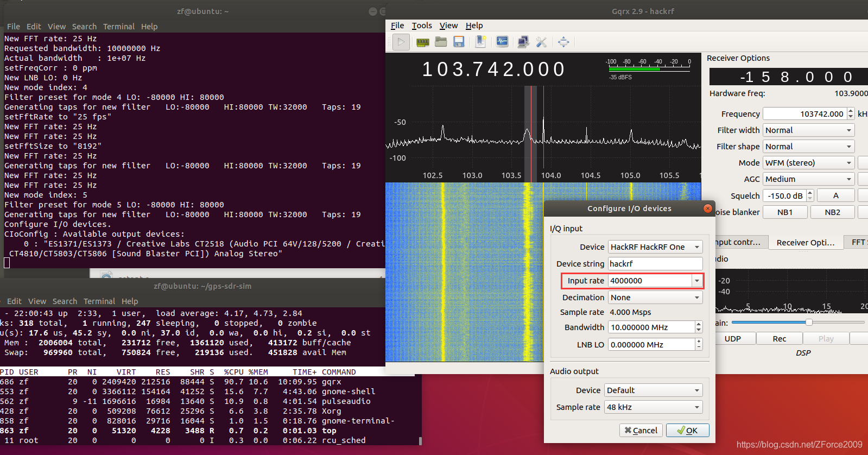Click the Frequency 103742.000 field

(804, 114)
